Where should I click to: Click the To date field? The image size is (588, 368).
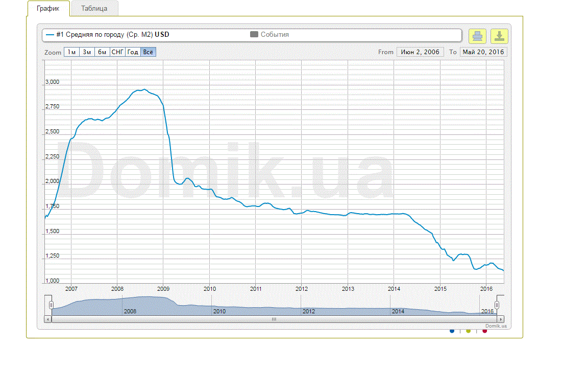[x=483, y=52]
